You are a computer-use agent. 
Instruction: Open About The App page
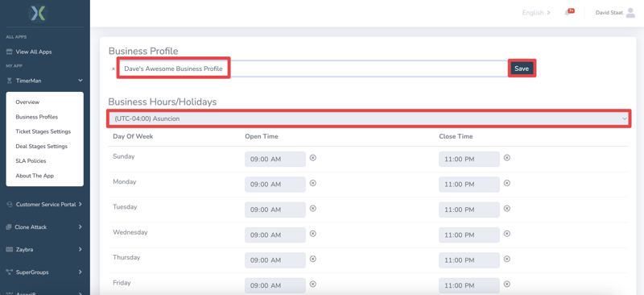[x=35, y=176]
